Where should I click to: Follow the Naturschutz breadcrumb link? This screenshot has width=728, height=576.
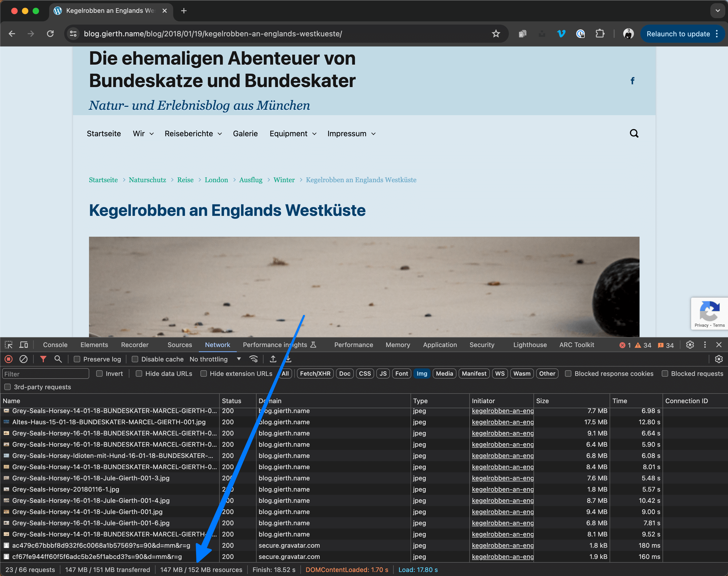pyautogui.click(x=148, y=180)
